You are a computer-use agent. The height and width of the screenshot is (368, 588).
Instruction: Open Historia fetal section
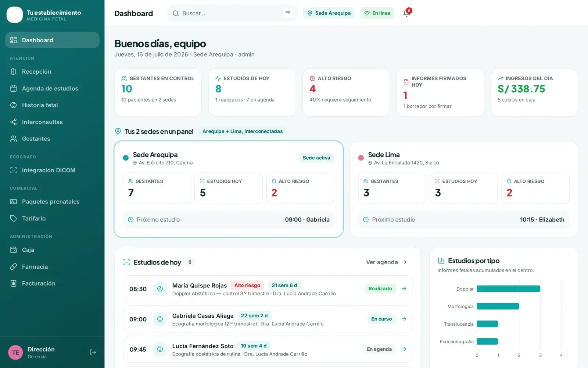pos(52,105)
